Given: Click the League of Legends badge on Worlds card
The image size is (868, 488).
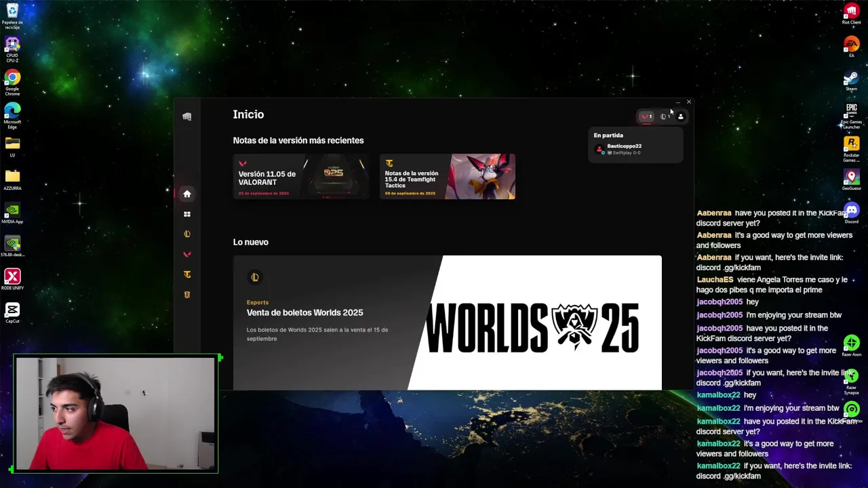Looking at the screenshot, I should pyautogui.click(x=255, y=277).
